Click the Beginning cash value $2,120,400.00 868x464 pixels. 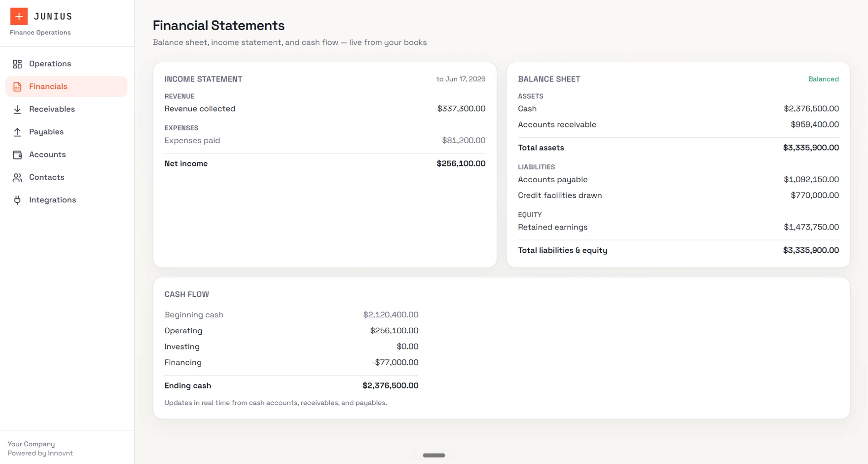(x=391, y=314)
